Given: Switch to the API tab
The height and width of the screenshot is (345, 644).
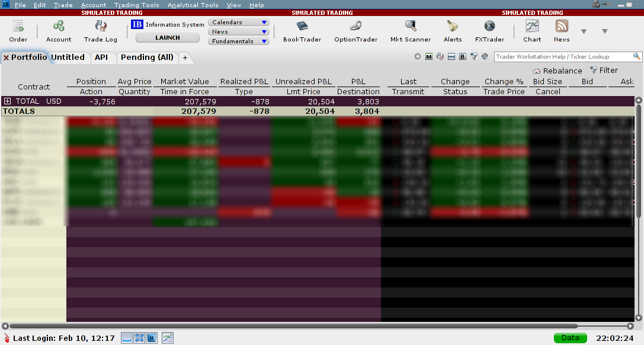Looking at the screenshot, I should coord(101,57).
